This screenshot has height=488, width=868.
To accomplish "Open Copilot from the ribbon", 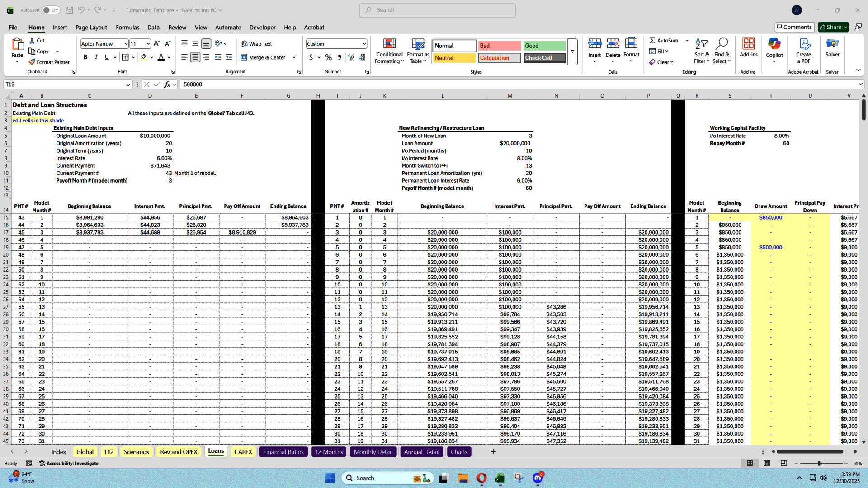I will (774, 50).
